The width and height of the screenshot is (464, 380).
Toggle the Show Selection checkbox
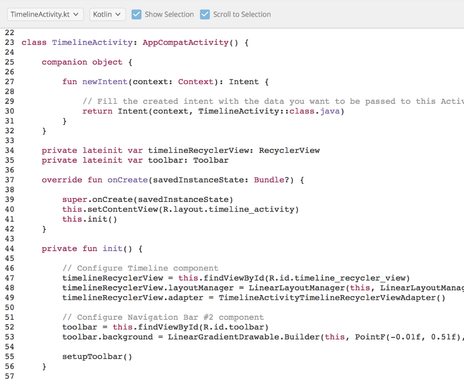click(136, 14)
